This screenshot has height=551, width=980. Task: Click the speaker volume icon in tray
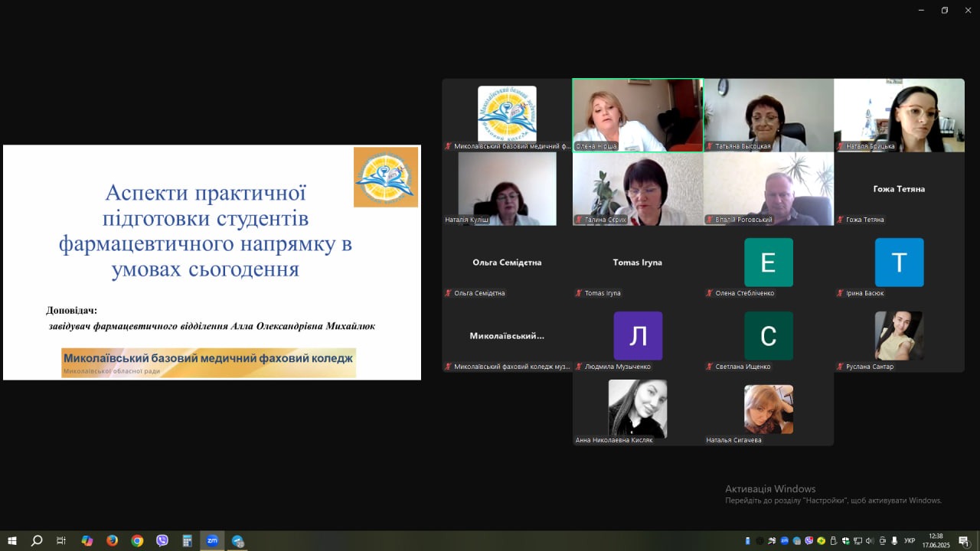tap(870, 541)
